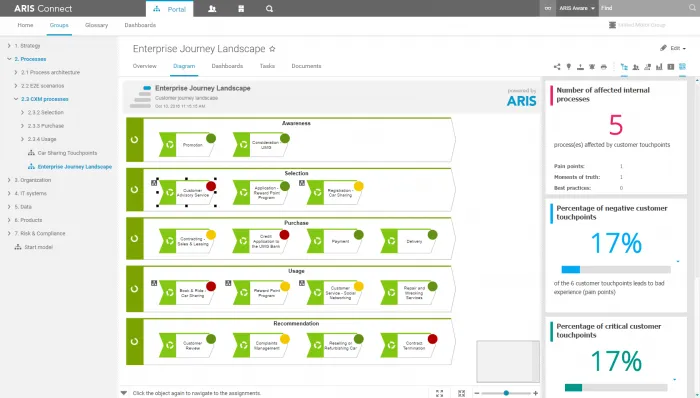Open the ARIS Aware dropdown
700x398 pixels.
pyautogui.click(x=577, y=8)
